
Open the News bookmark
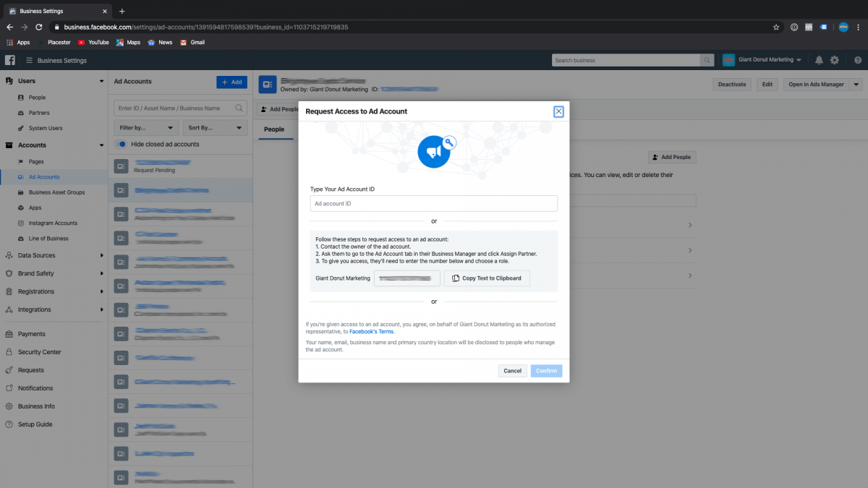point(160,42)
